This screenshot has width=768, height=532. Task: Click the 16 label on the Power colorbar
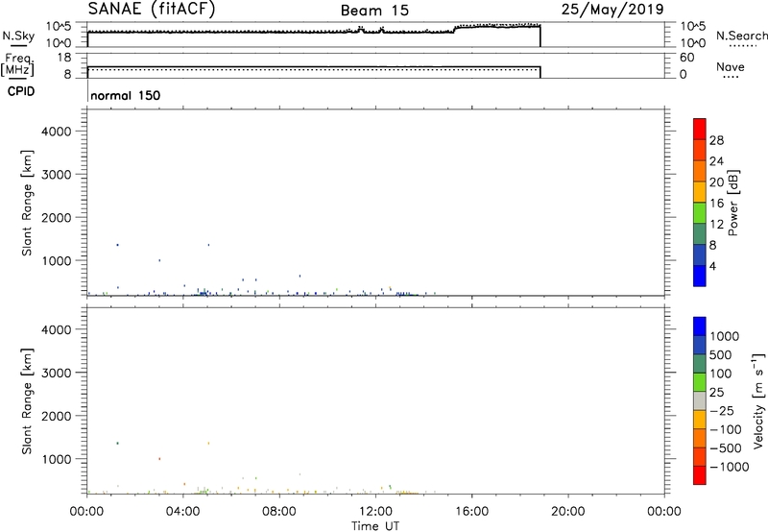coord(716,204)
